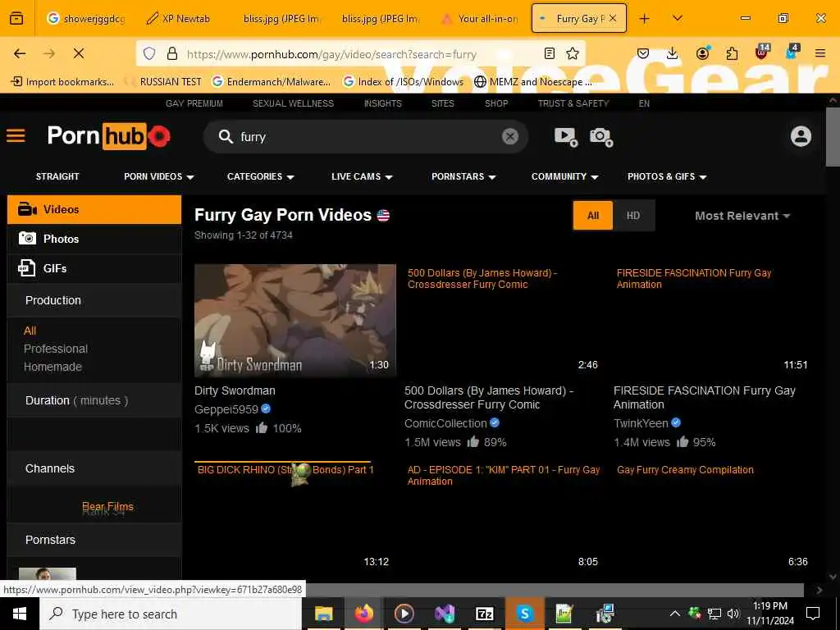The height and width of the screenshot is (630, 840).
Task: Go back using the browser back arrow
Action: [20, 53]
